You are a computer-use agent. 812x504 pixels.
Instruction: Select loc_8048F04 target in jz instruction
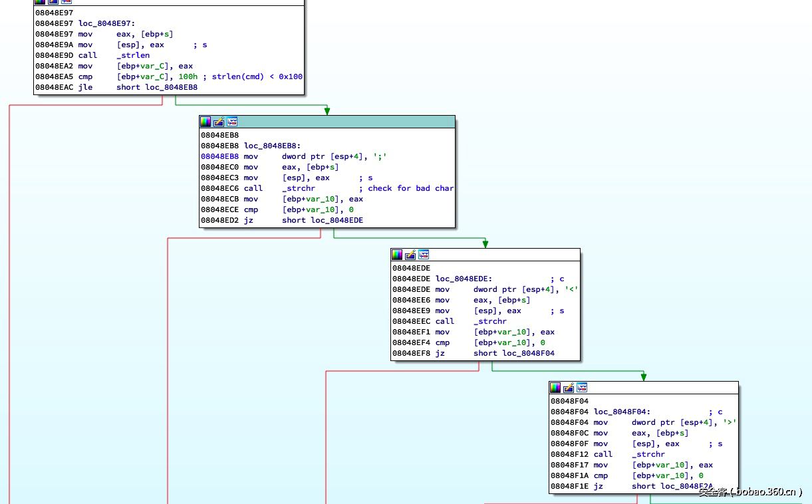(x=528, y=353)
